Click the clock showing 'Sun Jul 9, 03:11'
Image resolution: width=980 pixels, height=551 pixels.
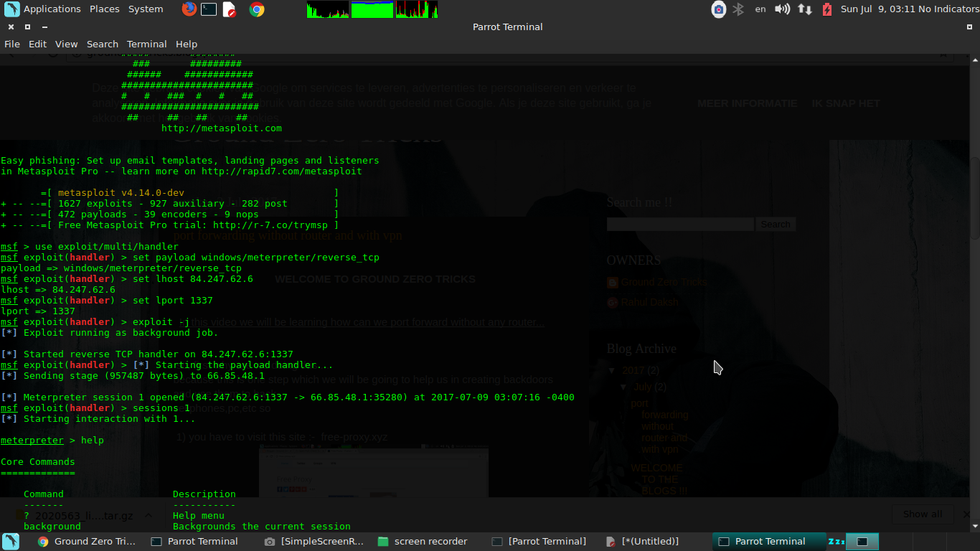tap(877, 9)
